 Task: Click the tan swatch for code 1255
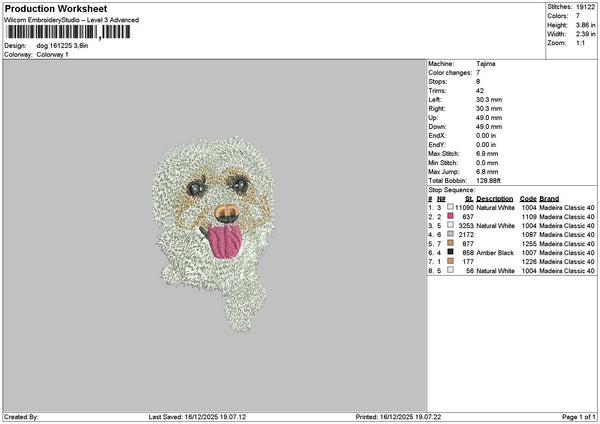point(450,243)
